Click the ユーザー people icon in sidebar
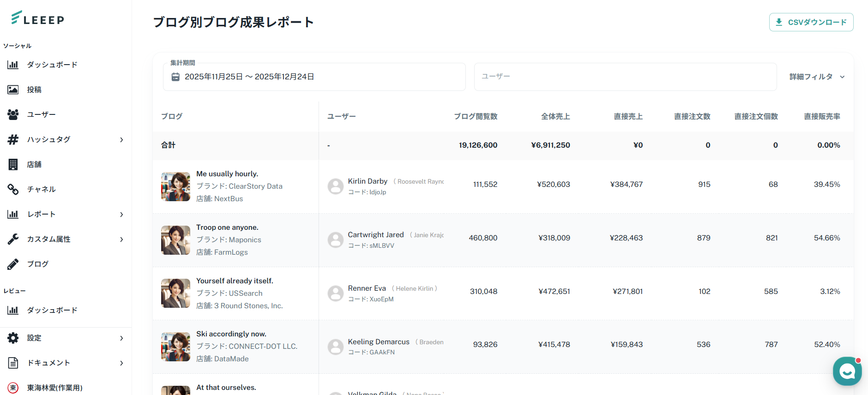The width and height of the screenshot is (868, 395). click(x=13, y=114)
